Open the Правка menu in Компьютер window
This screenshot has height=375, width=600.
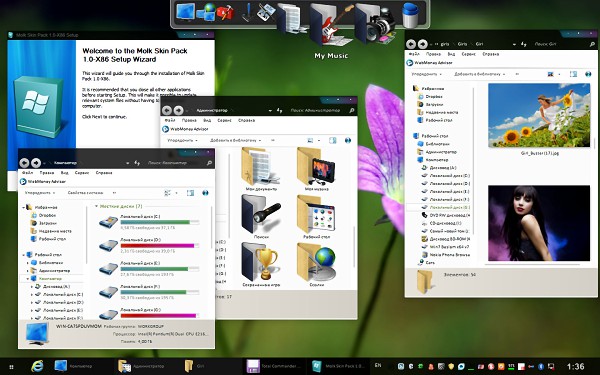pos(47,173)
